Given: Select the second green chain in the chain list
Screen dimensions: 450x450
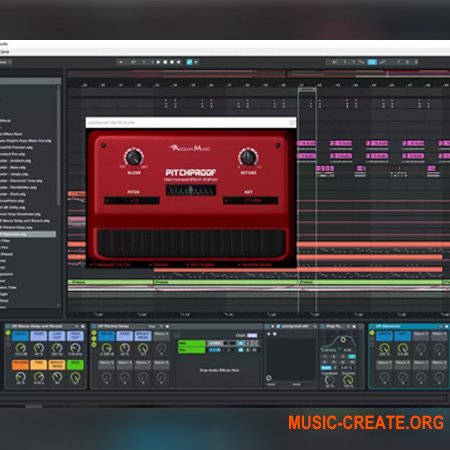Looking at the screenshot, I should tap(192, 350).
